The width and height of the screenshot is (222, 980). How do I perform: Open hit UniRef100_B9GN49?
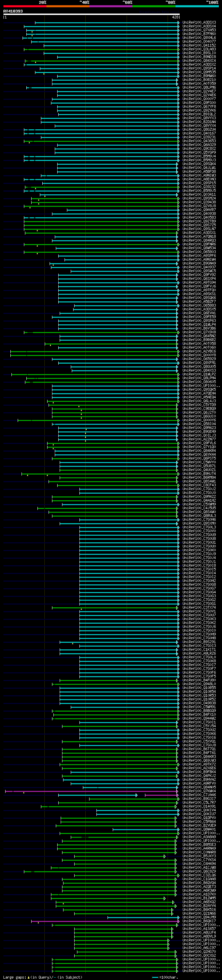click(x=199, y=263)
